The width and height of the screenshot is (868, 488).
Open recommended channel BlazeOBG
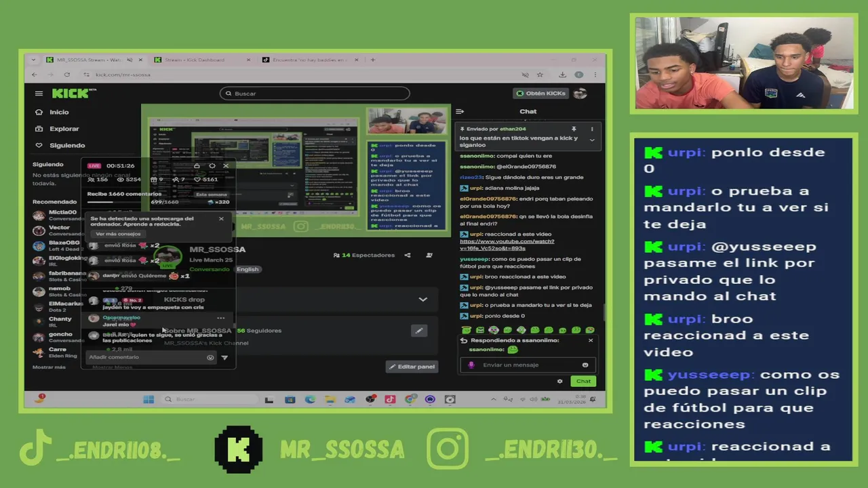[x=57, y=245]
